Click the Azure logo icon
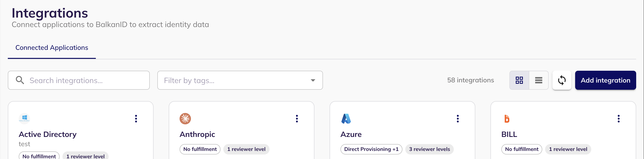644x159 pixels. (346, 119)
